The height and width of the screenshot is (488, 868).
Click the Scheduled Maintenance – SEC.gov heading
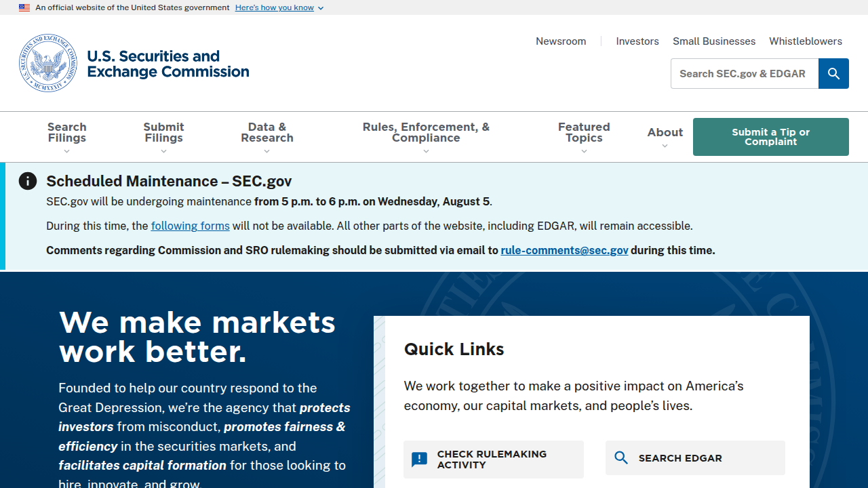pos(169,181)
